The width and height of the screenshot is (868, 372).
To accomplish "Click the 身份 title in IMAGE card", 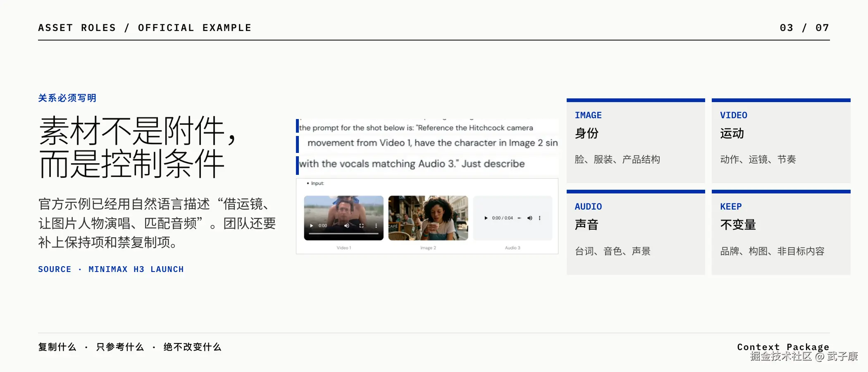I will 587,134.
